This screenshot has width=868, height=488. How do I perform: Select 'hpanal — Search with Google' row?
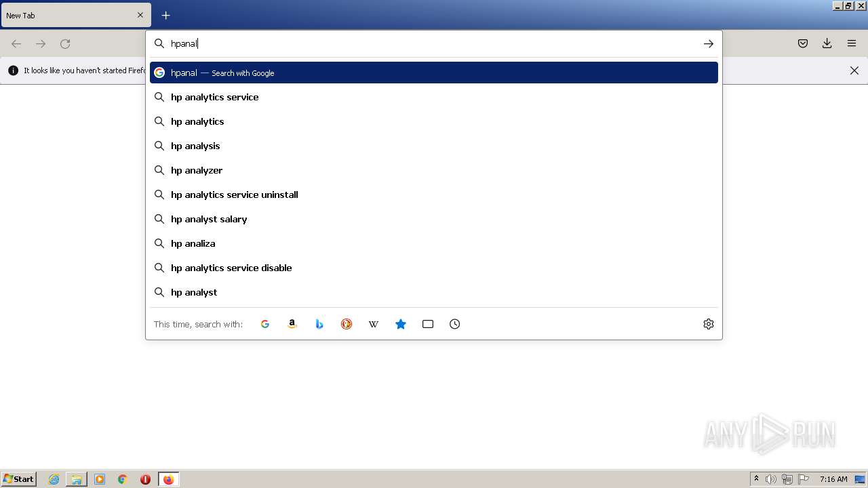pos(434,73)
